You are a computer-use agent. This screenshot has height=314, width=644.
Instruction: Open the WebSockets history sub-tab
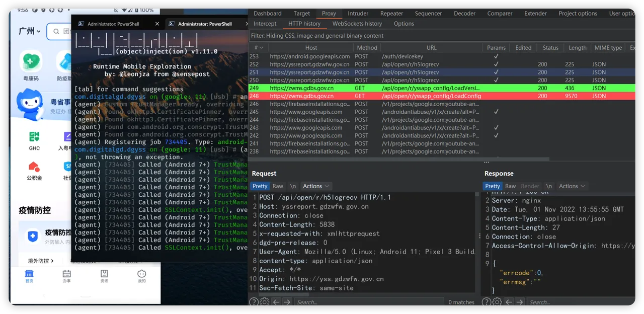[357, 24]
